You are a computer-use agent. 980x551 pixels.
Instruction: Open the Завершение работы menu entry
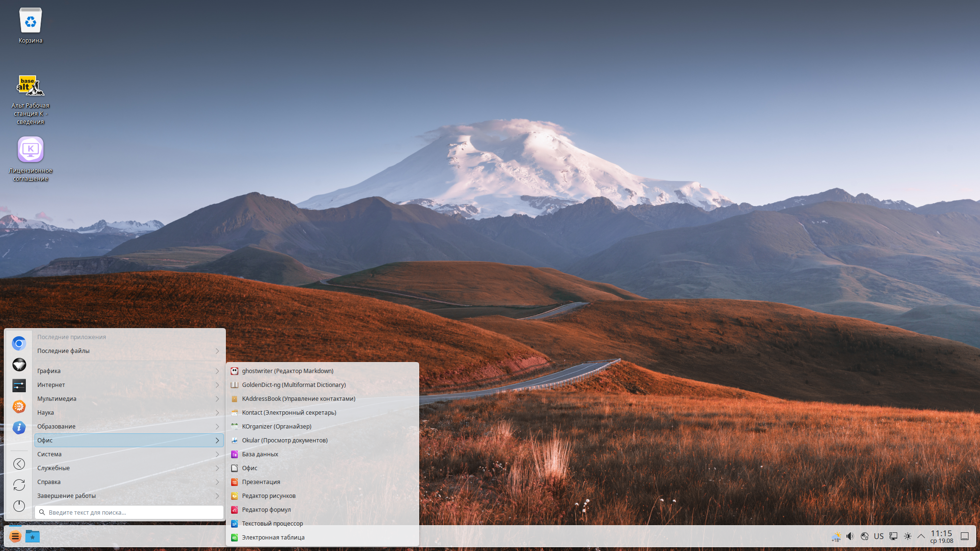click(x=129, y=496)
